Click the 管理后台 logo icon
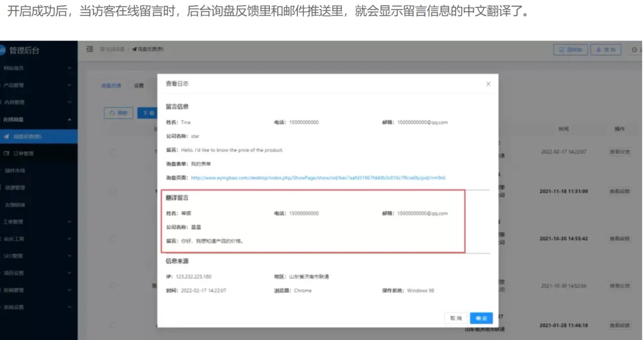The image size is (644, 340). pyautogui.click(x=3, y=50)
